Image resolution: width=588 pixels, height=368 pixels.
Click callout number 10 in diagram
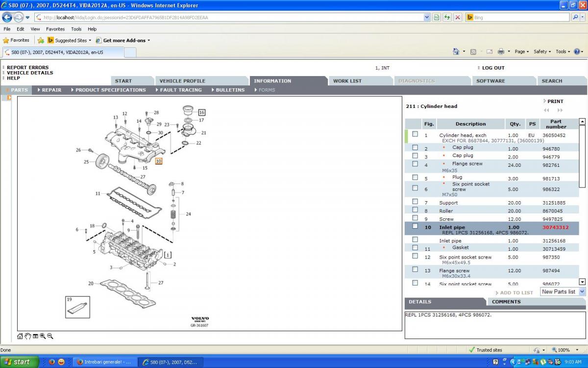point(159,160)
